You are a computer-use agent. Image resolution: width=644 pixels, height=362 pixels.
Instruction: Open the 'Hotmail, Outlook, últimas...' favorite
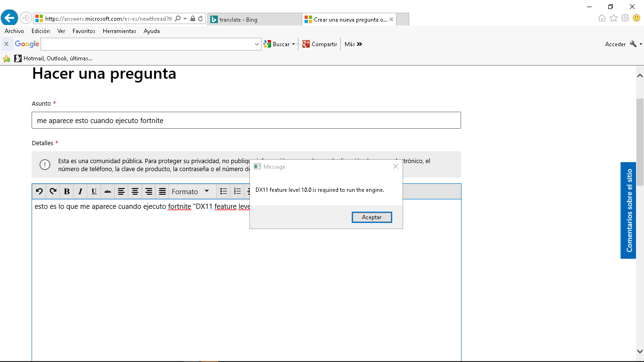coord(53,58)
